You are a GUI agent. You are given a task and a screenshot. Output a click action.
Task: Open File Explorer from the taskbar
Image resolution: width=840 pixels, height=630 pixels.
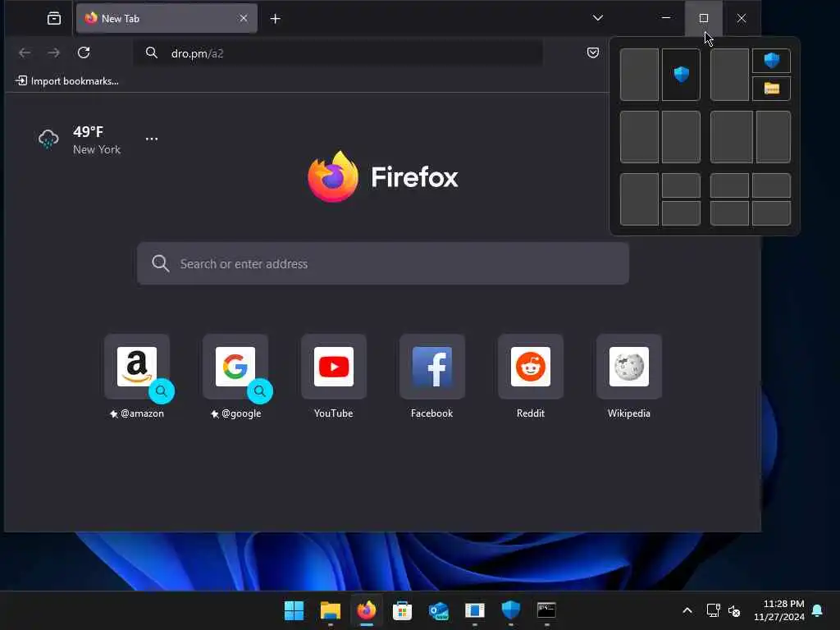click(331, 610)
